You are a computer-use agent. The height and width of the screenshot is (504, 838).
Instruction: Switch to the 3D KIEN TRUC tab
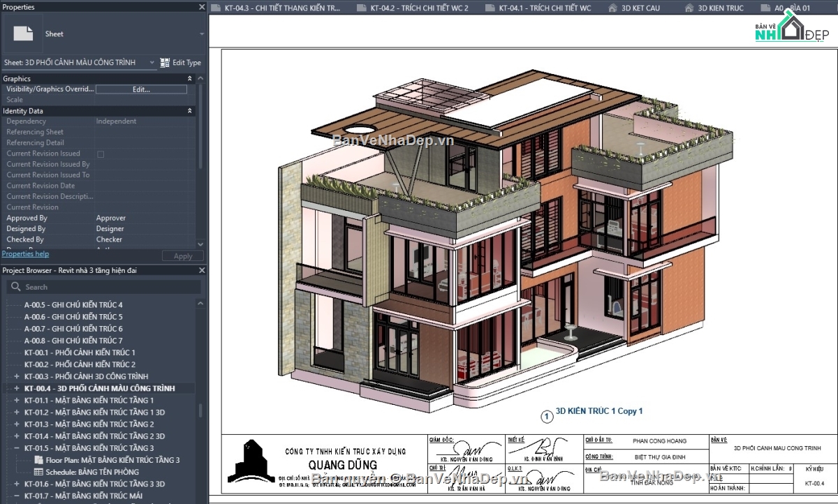coord(721,8)
